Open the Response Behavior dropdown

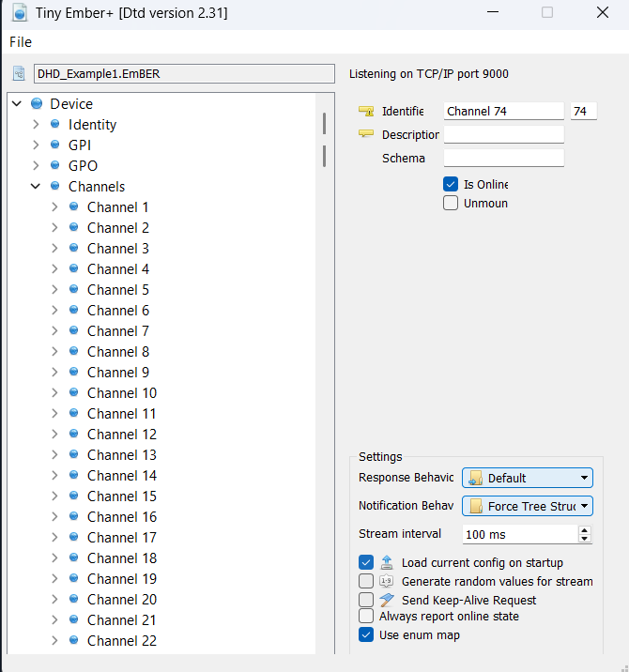pyautogui.click(x=528, y=478)
